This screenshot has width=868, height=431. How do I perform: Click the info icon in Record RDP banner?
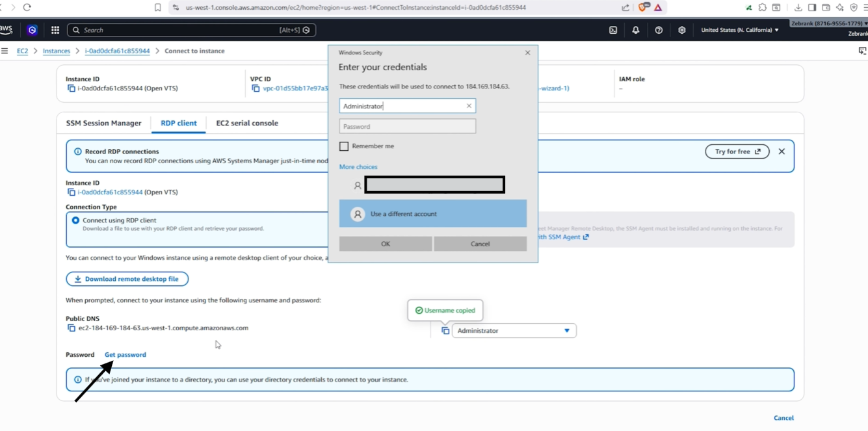77,151
